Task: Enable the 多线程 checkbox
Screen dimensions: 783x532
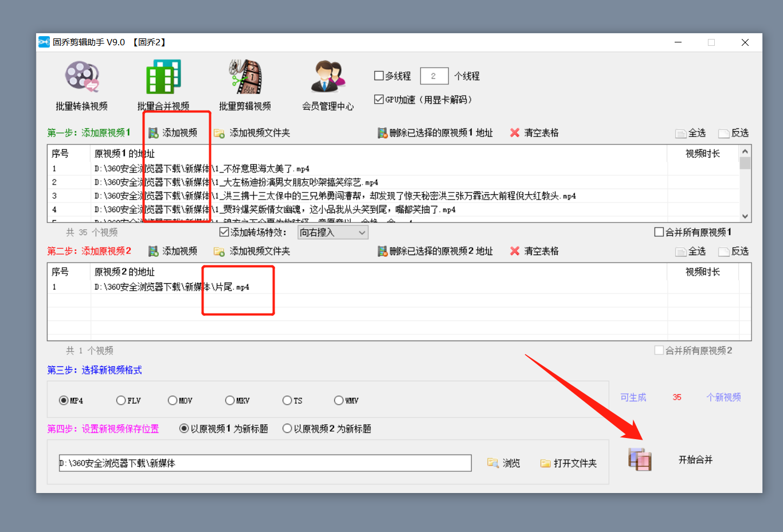Action: (x=379, y=76)
